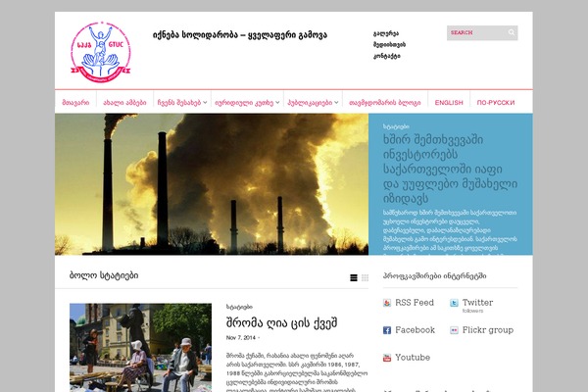The image size is (588, 392).
Task: Open the RSS Feed icon
Action: (387, 303)
